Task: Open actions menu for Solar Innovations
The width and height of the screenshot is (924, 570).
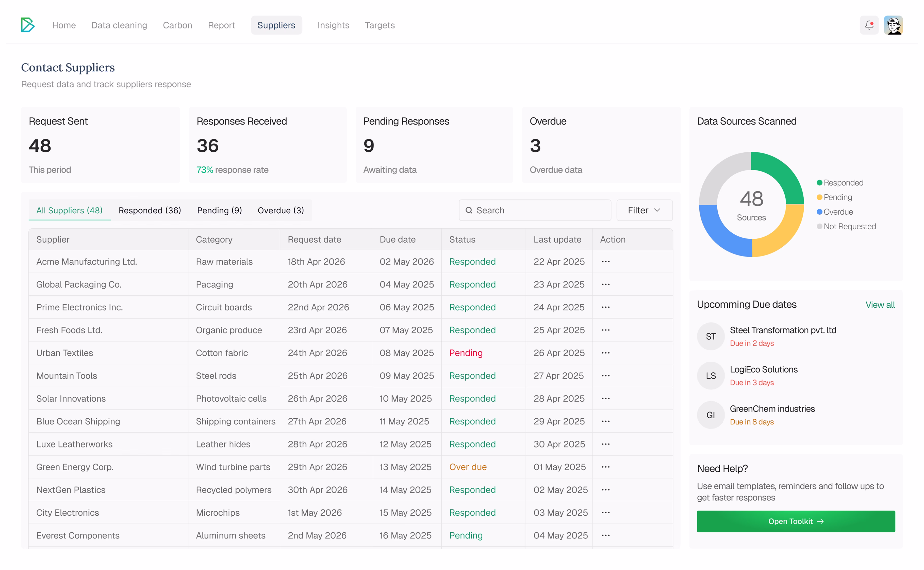Action: (605, 398)
